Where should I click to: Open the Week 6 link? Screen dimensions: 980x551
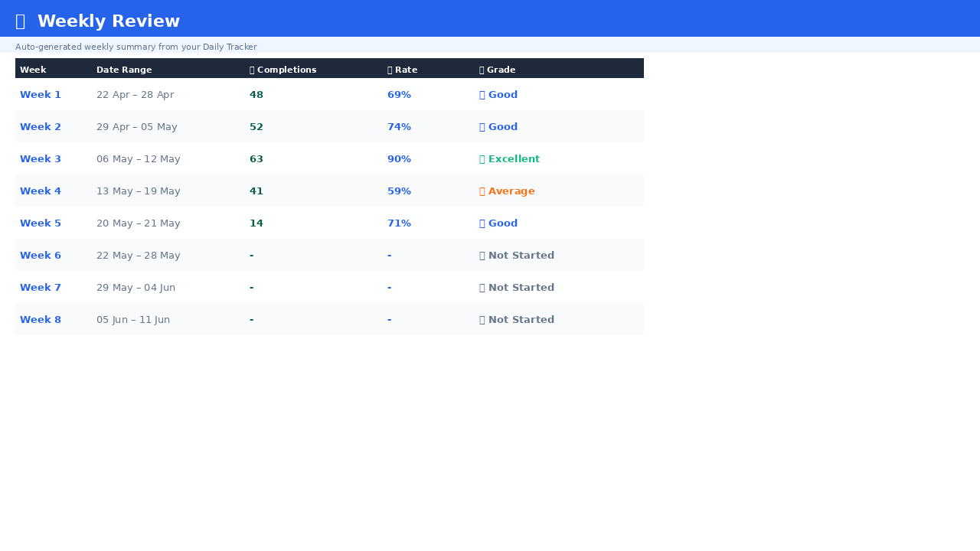pyautogui.click(x=41, y=256)
